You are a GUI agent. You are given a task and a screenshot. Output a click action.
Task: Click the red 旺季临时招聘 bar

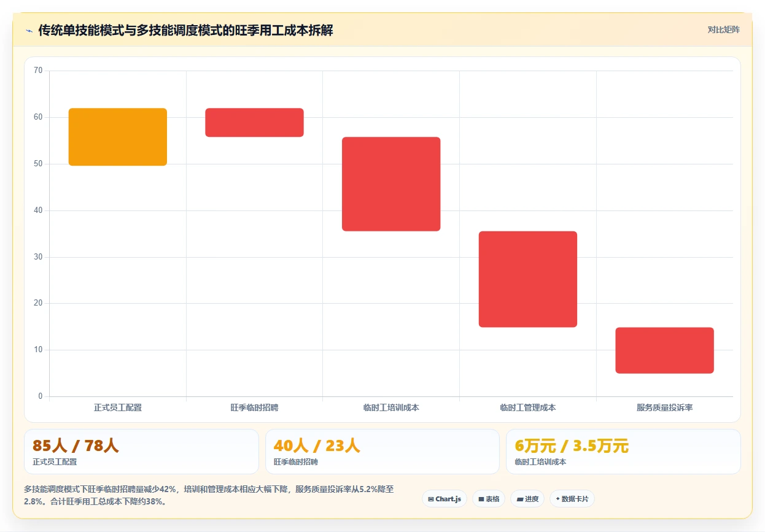pyautogui.click(x=254, y=123)
